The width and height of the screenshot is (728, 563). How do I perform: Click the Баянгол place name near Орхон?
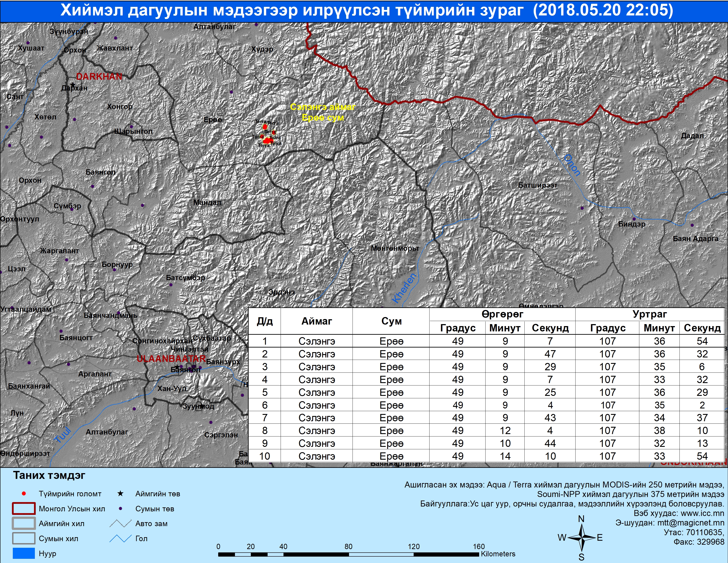coord(100,172)
